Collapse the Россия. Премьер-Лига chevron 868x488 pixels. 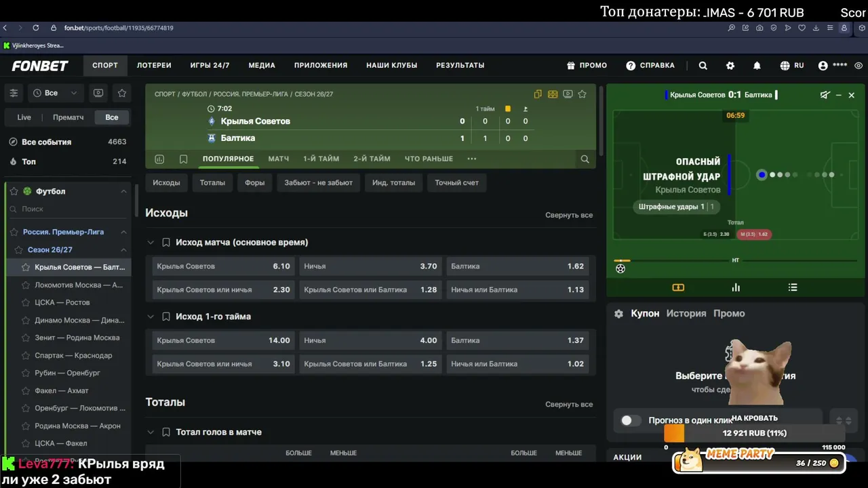(x=123, y=232)
